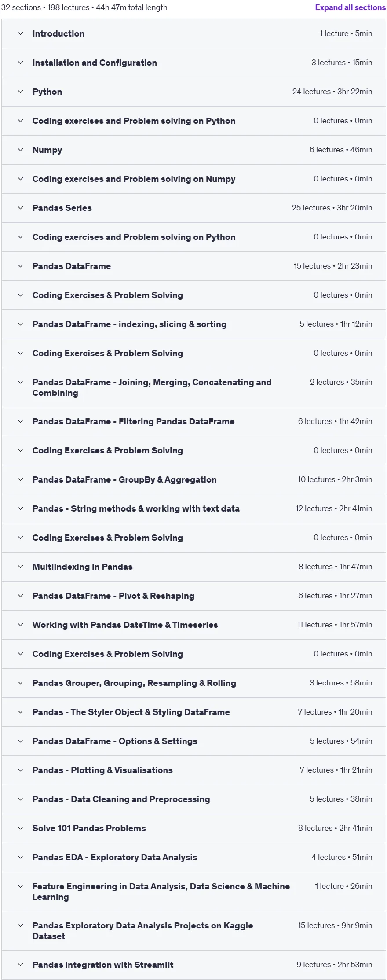Click the chevron beside Pandas DataFrame

pyautogui.click(x=20, y=266)
